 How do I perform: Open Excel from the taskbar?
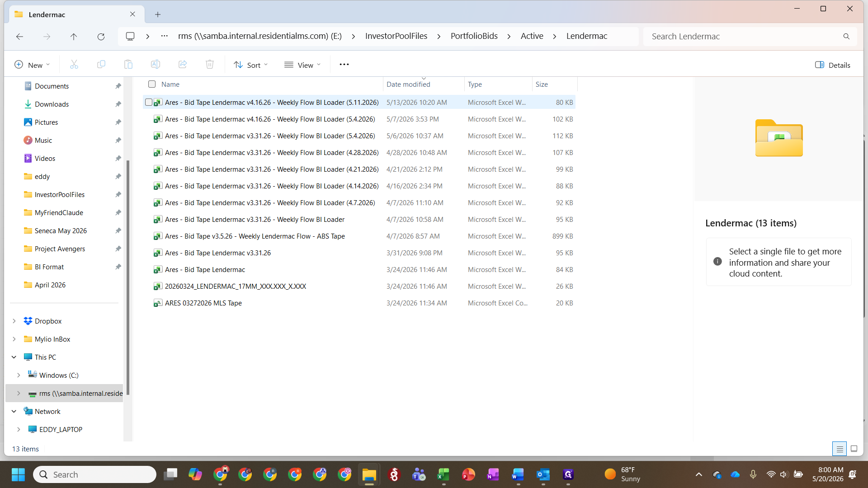pyautogui.click(x=443, y=474)
